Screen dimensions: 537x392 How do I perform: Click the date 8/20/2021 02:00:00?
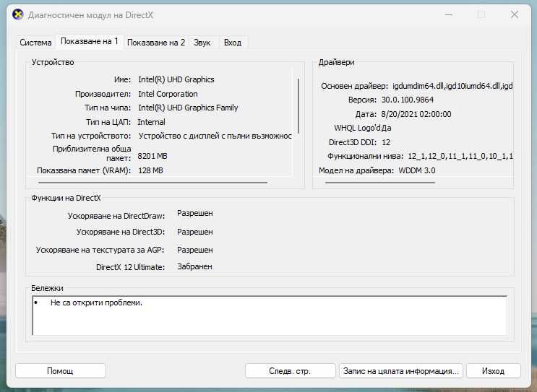pyautogui.click(x=416, y=114)
